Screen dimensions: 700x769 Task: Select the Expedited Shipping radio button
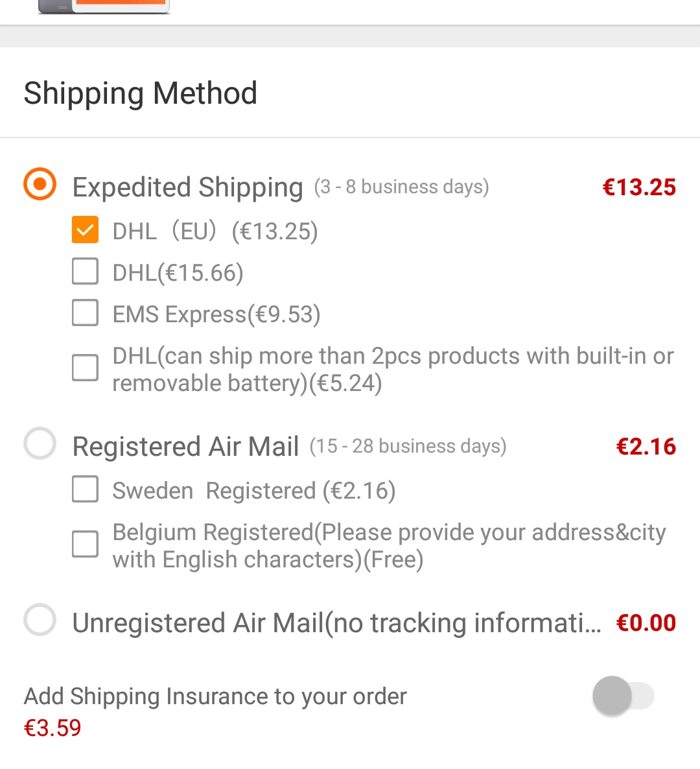click(x=40, y=184)
